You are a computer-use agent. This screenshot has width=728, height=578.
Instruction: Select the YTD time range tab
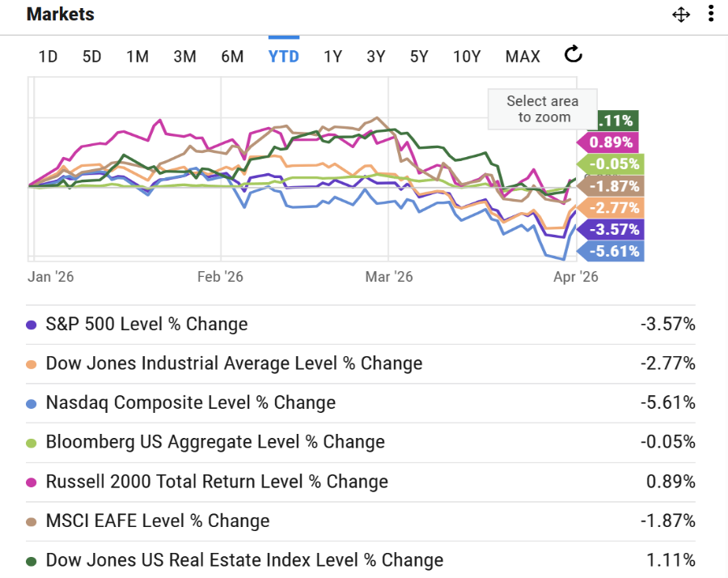pos(284,57)
